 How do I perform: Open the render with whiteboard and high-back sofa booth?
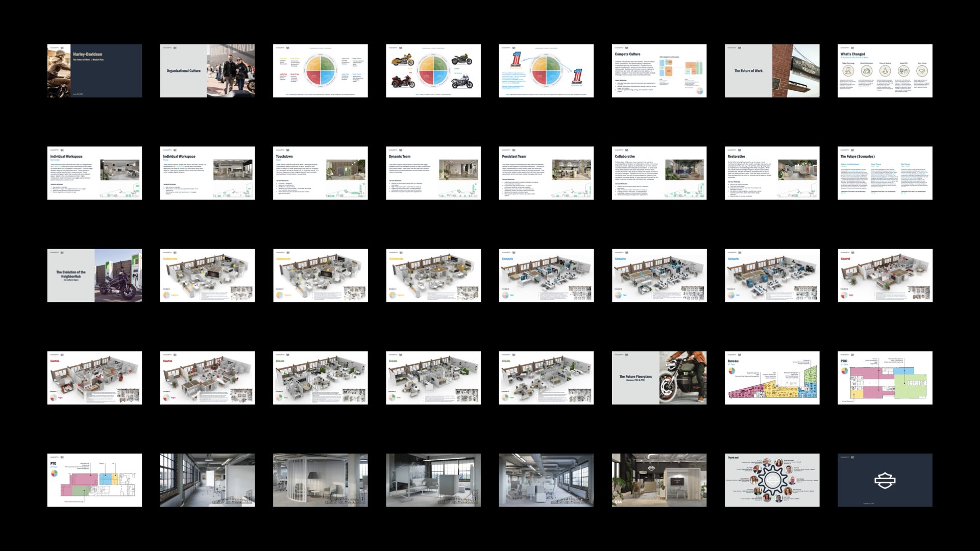click(433, 480)
